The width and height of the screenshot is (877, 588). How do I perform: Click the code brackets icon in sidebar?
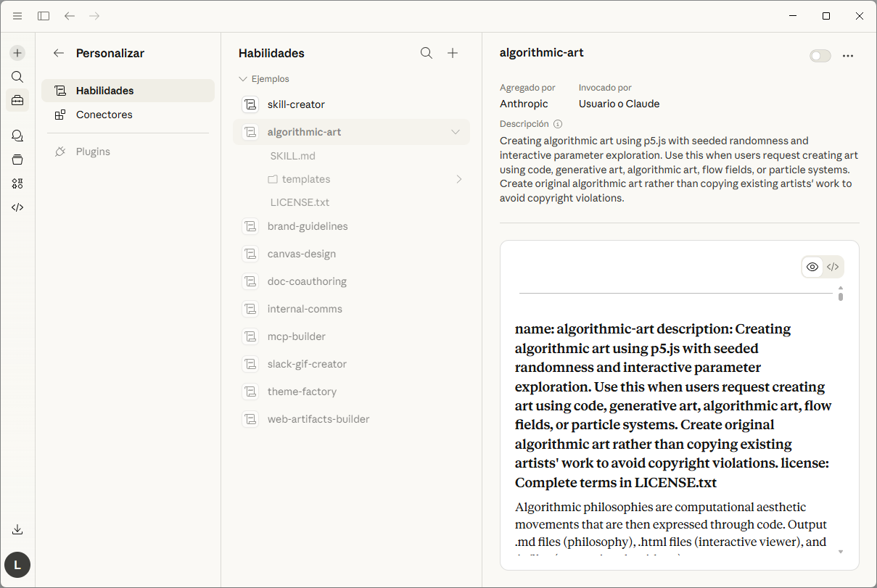coord(17,207)
